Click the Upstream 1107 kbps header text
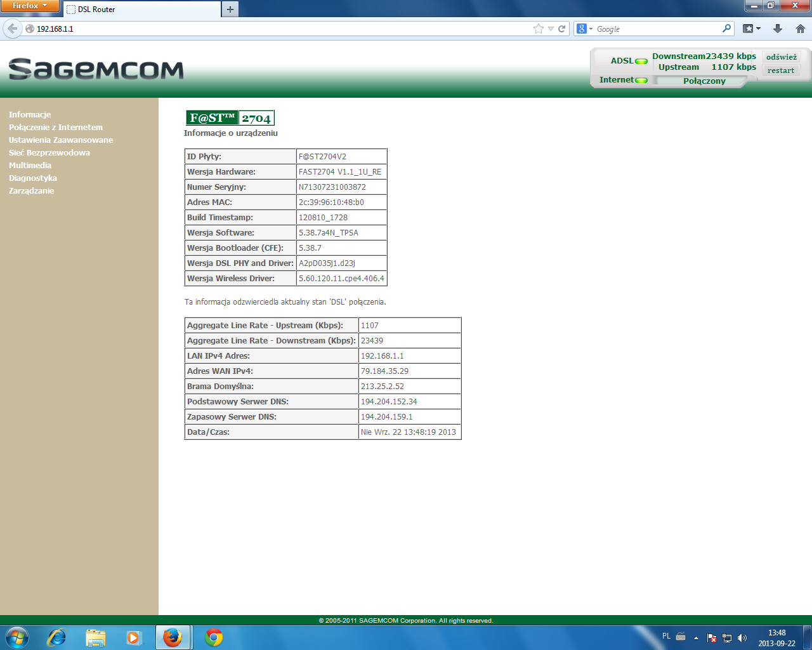812x650 pixels. pyautogui.click(x=707, y=67)
